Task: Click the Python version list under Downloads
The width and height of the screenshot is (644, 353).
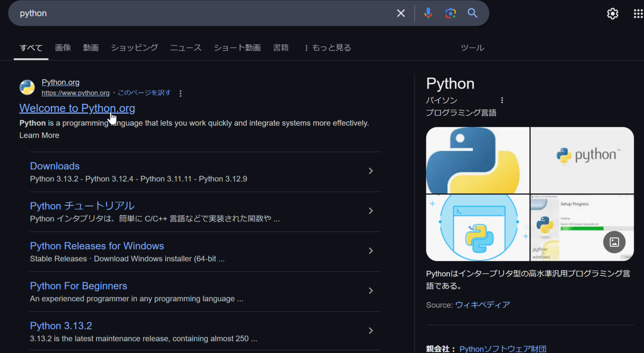Action: tap(138, 179)
